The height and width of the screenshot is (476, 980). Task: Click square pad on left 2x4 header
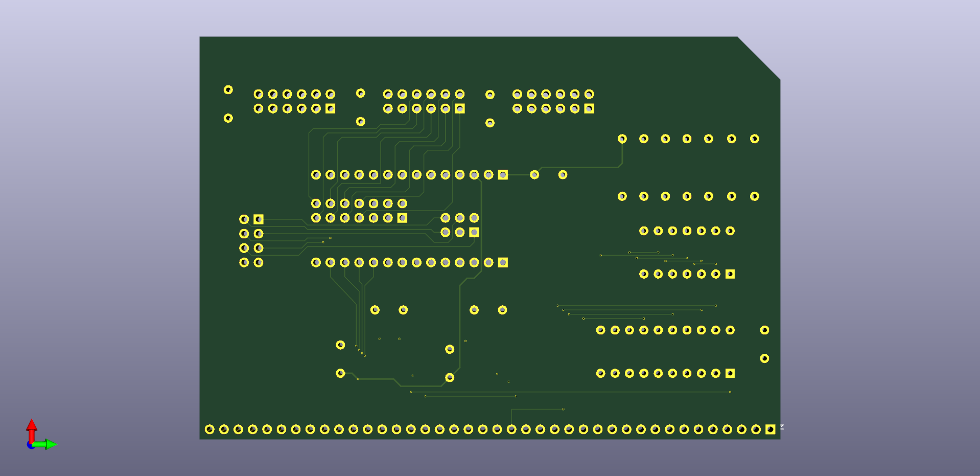259,219
